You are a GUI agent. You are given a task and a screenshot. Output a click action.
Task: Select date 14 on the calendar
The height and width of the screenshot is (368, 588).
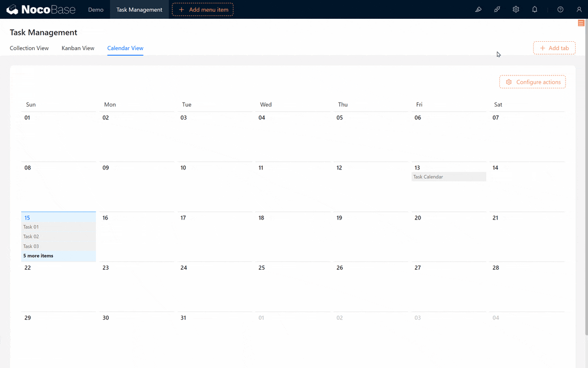click(x=495, y=167)
